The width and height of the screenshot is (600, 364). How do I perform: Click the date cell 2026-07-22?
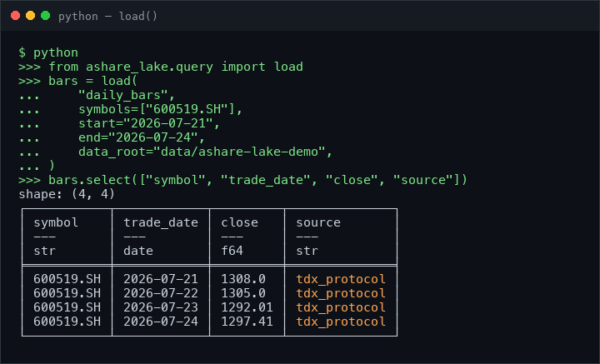[161, 293]
